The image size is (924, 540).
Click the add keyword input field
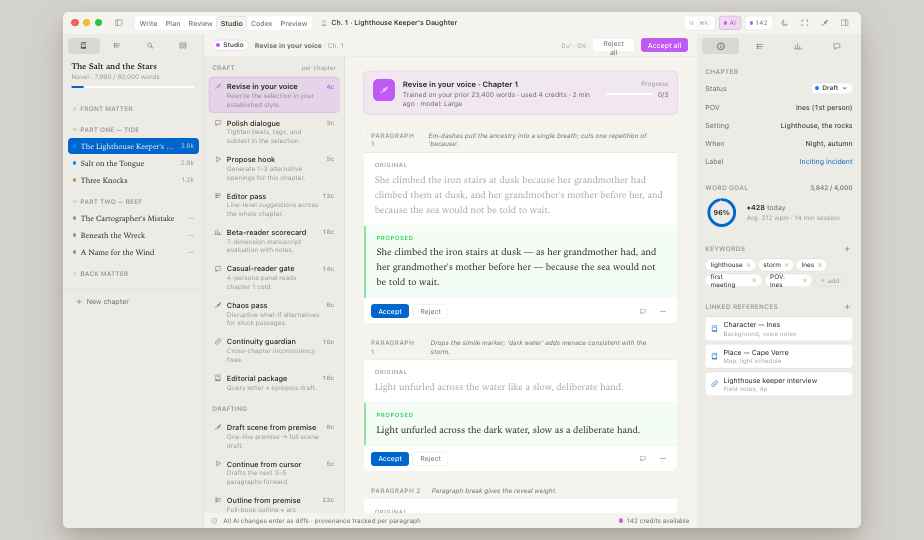(830, 281)
